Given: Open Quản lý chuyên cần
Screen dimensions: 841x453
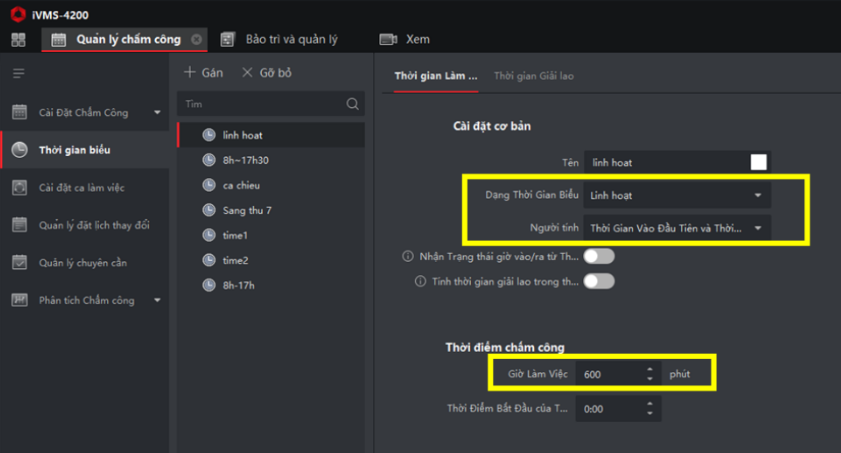Looking at the screenshot, I should [x=85, y=263].
